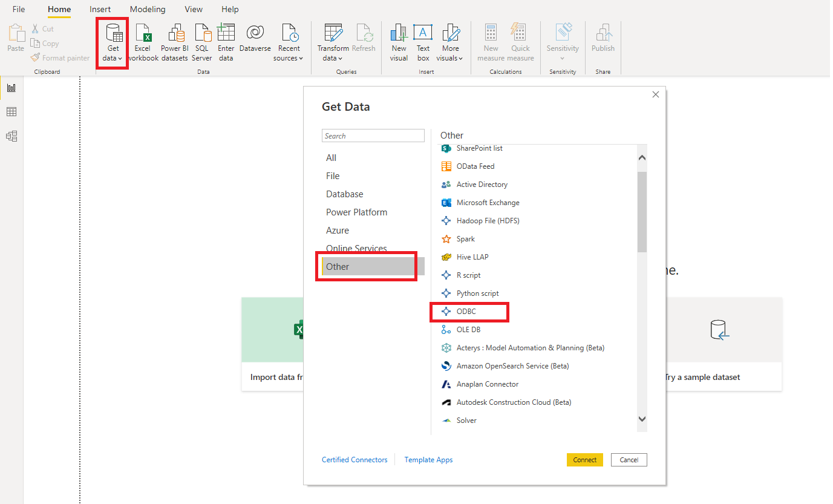Viewport: 833px width, 504px height.
Task: Click the Transform data table icon
Action: click(333, 33)
